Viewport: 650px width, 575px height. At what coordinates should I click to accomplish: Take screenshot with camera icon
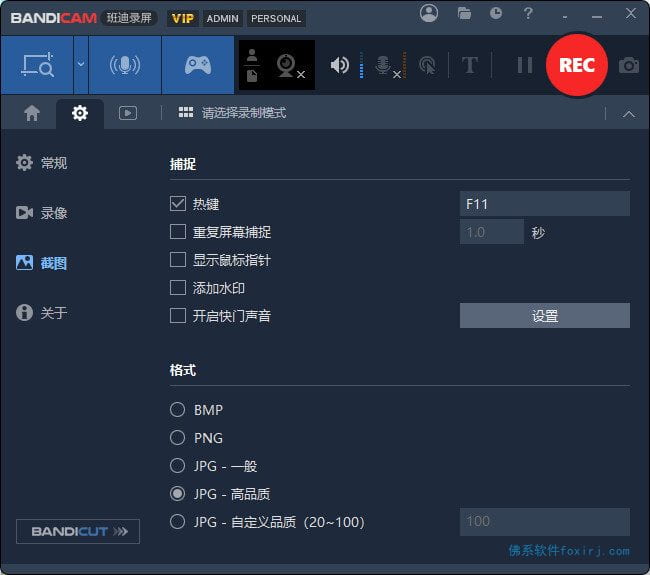click(x=629, y=65)
